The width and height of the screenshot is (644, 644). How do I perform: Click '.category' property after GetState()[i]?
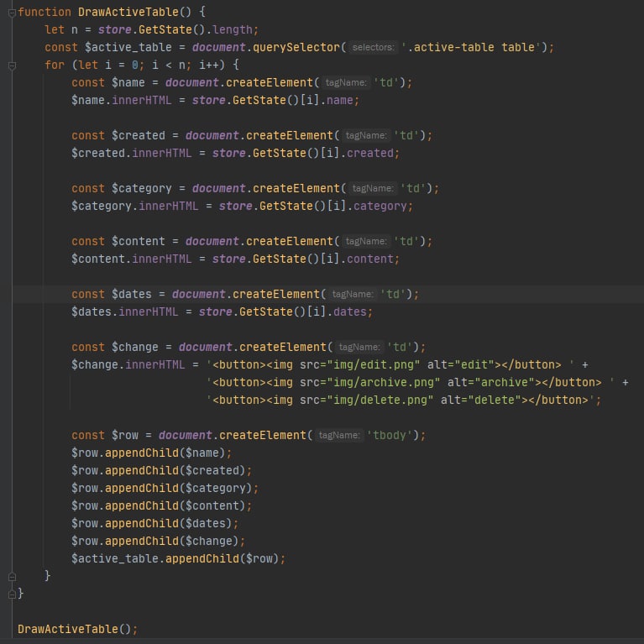coord(380,207)
